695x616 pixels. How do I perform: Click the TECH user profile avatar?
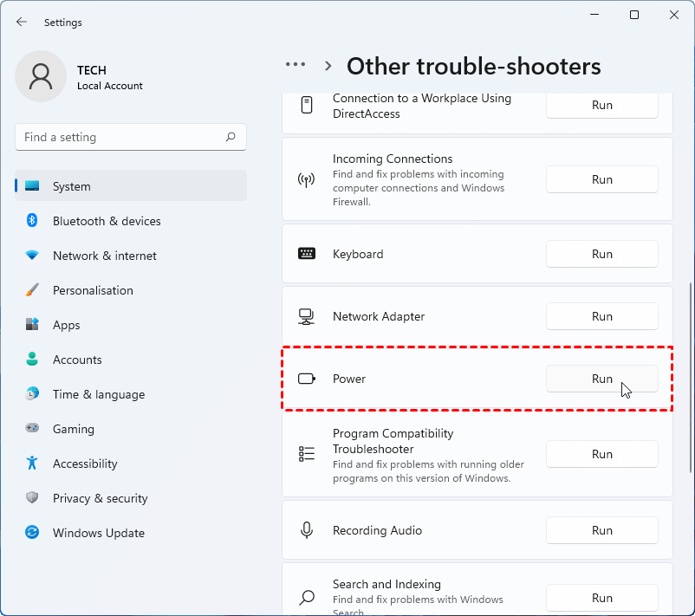click(41, 76)
